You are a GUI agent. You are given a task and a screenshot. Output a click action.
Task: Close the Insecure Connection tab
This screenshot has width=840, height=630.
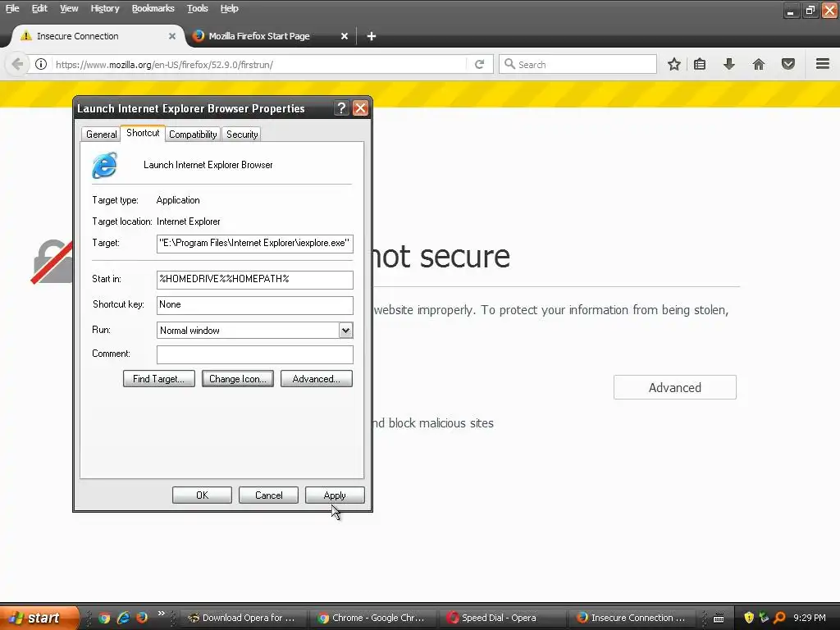click(x=172, y=36)
